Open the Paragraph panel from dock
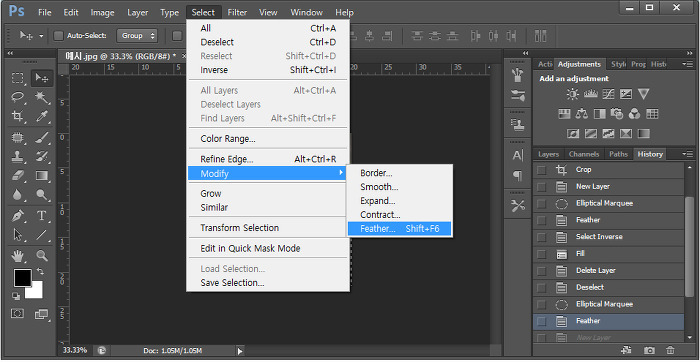The image size is (700, 362). 518,176
